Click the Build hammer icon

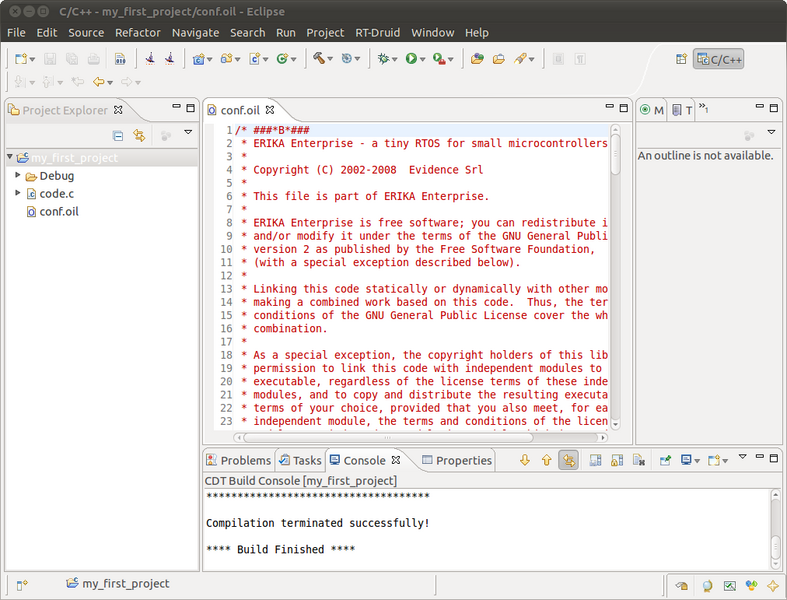click(x=319, y=58)
